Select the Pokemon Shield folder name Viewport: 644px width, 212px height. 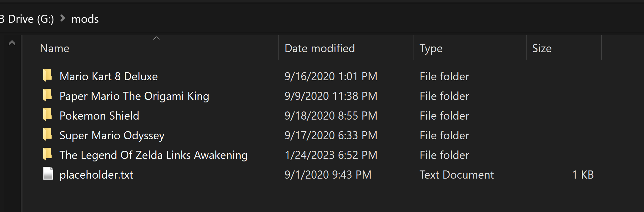(99, 116)
